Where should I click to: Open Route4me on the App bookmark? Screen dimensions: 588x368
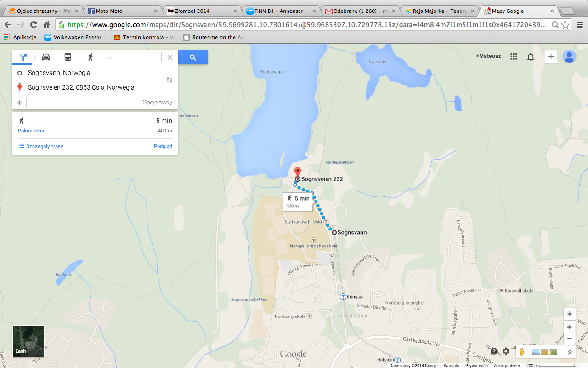click(214, 37)
